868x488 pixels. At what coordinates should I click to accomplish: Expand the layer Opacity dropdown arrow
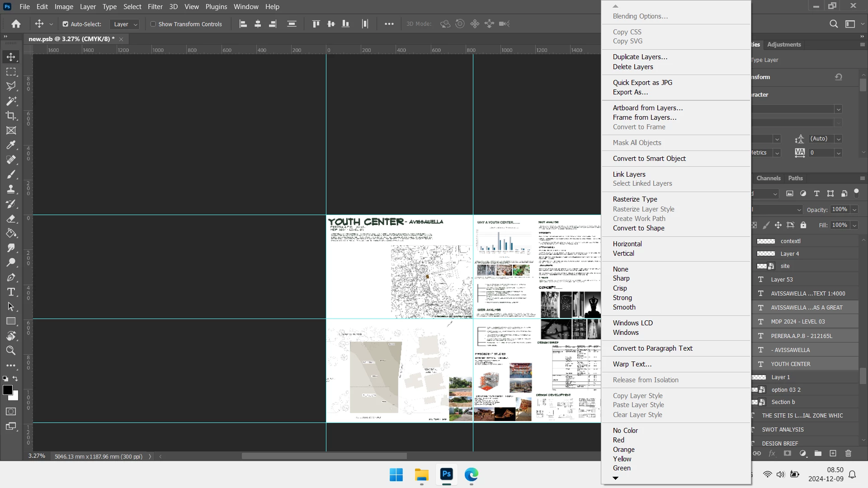click(x=854, y=210)
